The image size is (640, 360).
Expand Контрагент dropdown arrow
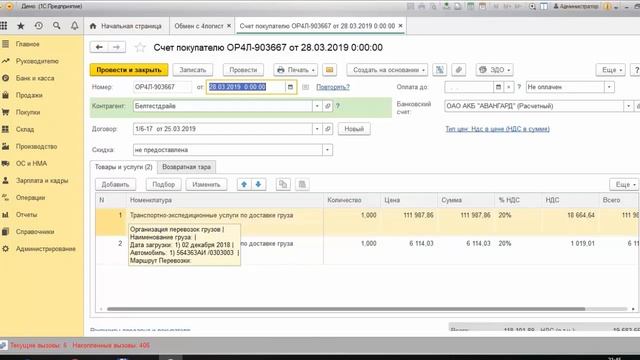pyautogui.click(x=317, y=106)
